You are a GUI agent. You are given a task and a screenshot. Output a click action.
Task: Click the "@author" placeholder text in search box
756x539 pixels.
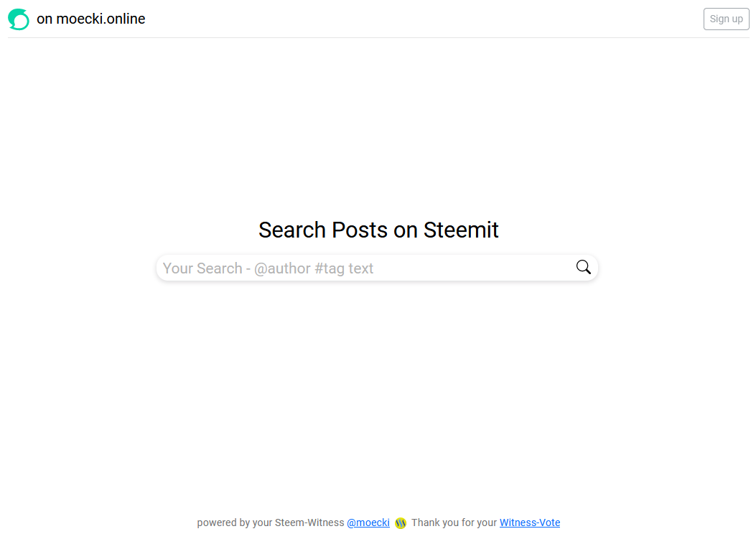coord(282,268)
